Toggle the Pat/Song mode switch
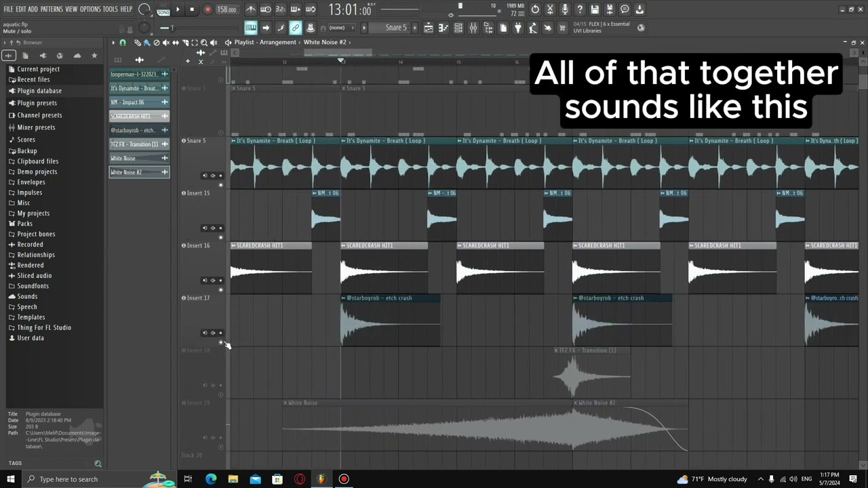 coord(163,9)
